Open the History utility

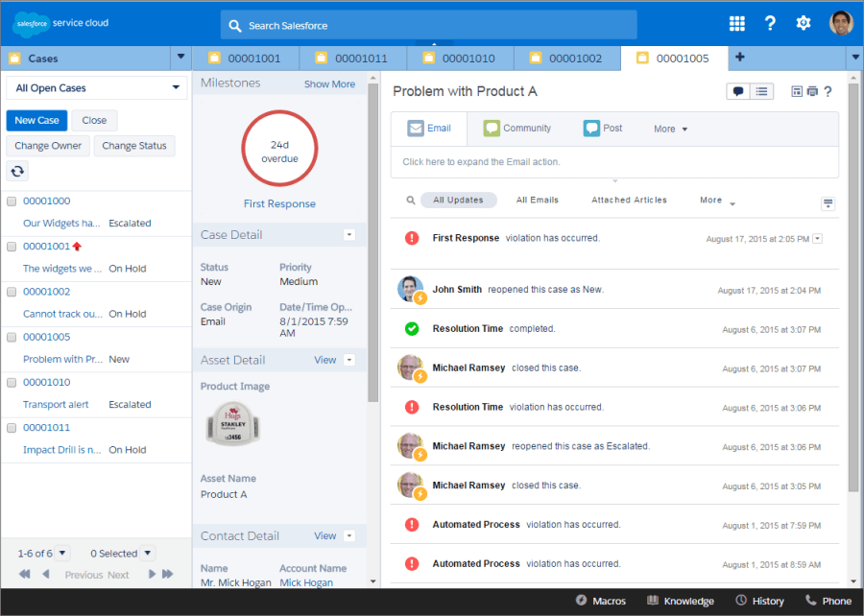coord(760,601)
